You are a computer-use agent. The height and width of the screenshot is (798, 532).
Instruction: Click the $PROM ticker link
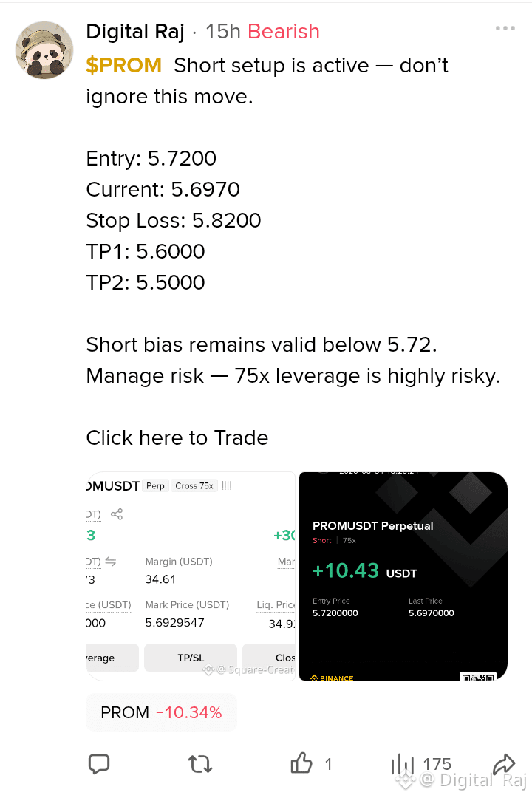tap(123, 65)
